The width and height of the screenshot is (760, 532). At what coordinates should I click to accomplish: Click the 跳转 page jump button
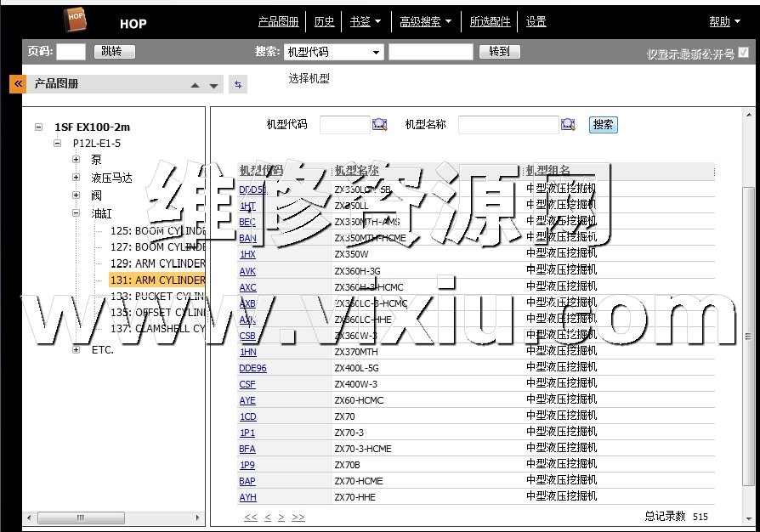(x=114, y=52)
